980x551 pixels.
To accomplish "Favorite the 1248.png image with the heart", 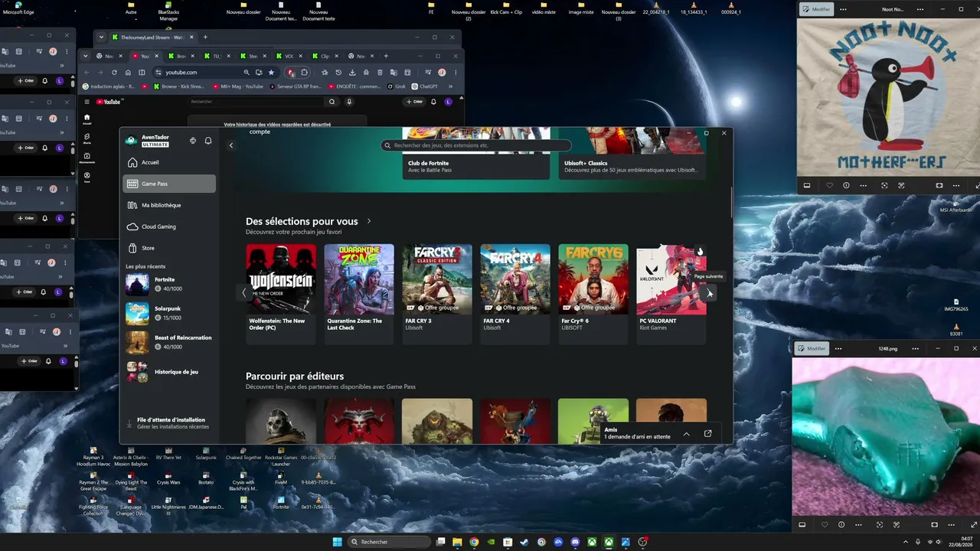I will click(x=825, y=525).
